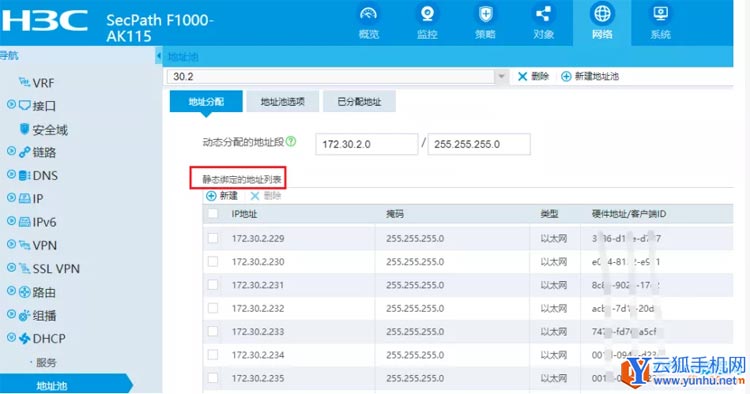Open the 概览 overview icon
This screenshot has width=750, height=394.
[368, 14]
